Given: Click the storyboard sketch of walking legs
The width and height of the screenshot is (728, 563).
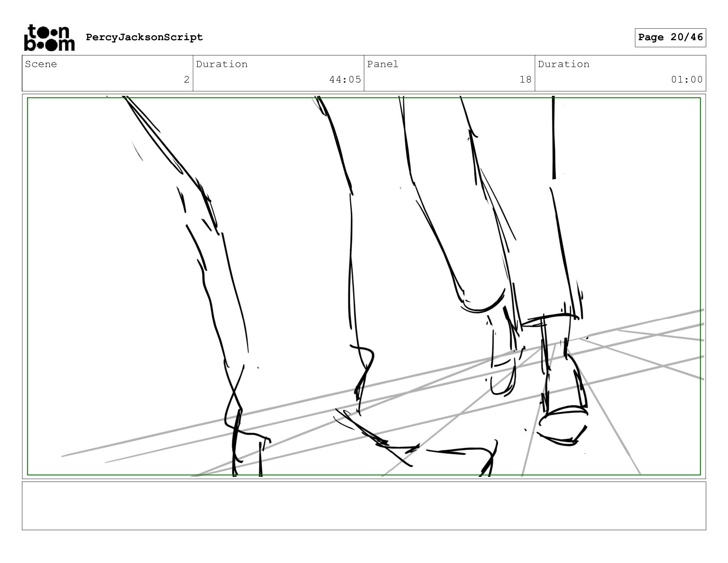Looking at the screenshot, I should tap(364, 286).
